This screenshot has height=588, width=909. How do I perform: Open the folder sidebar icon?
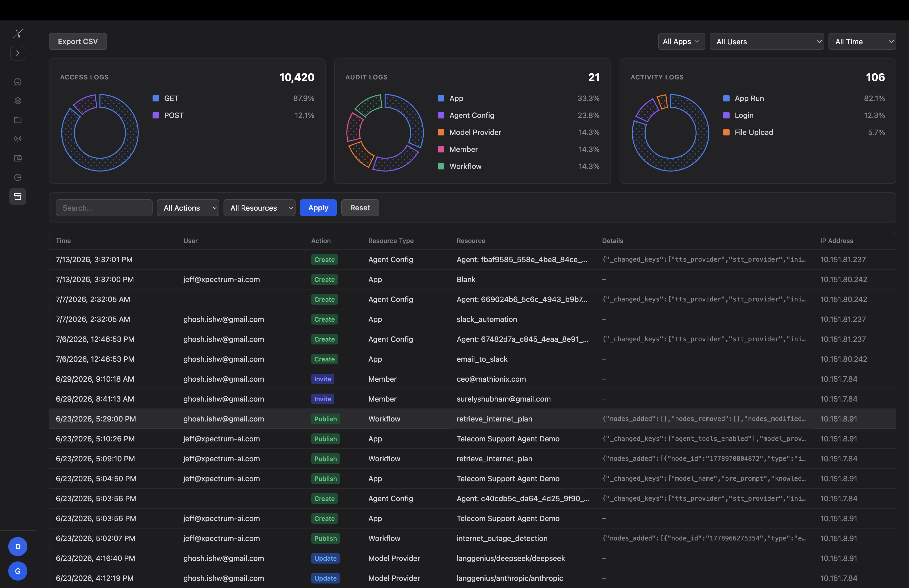click(18, 120)
